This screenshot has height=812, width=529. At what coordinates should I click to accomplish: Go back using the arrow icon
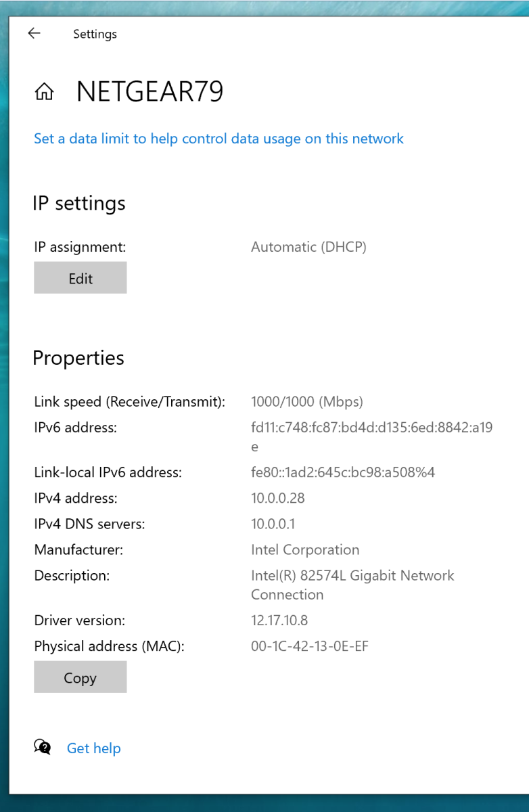coord(34,33)
